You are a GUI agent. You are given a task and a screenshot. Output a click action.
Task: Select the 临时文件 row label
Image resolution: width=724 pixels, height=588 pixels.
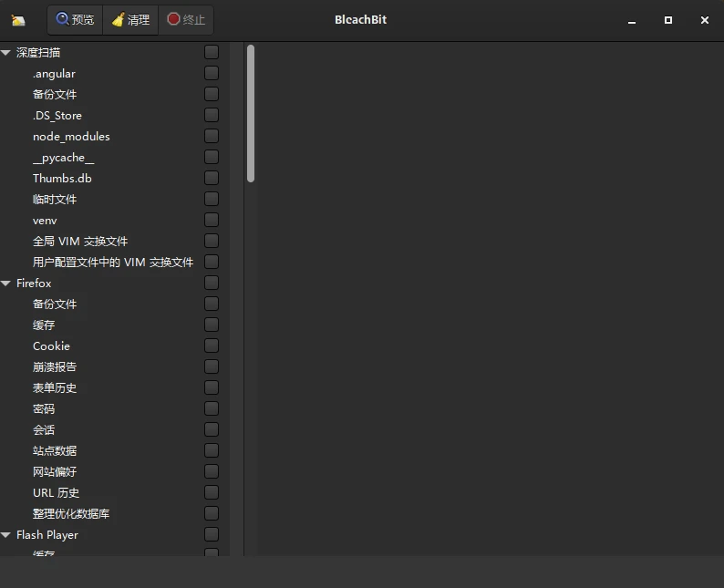pyautogui.click(x=55, y=200)
